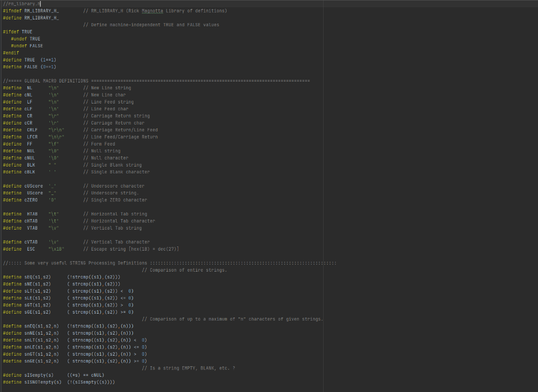
Task: Click the "#undef FALSE" line
Action: [27, 46]
